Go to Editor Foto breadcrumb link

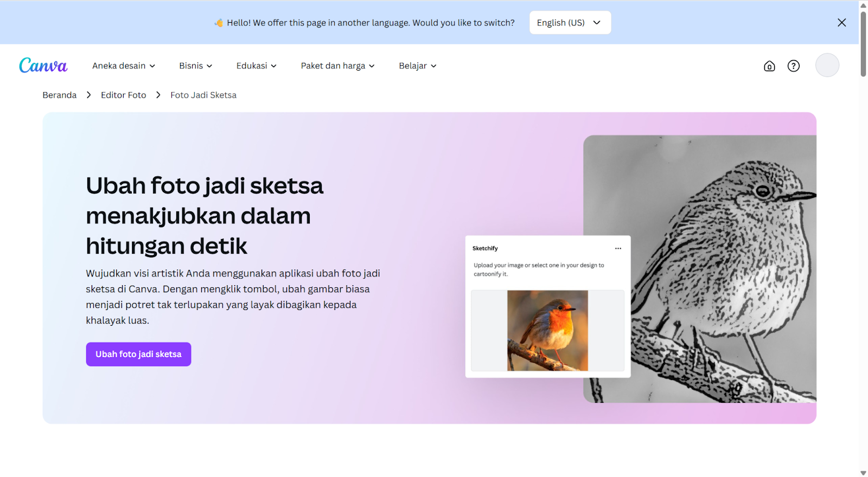pos(124,95)
